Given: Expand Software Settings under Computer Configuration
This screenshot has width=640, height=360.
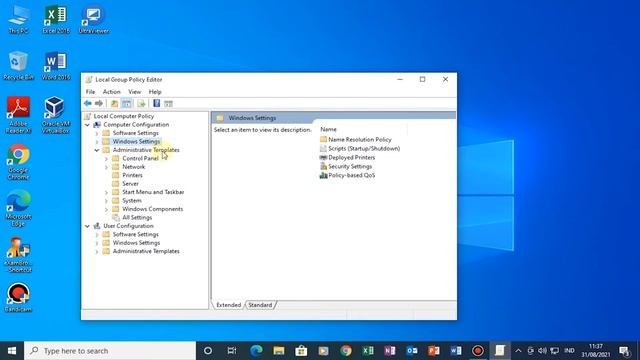Looking at the screenshot, I should (x=97, y=133).
